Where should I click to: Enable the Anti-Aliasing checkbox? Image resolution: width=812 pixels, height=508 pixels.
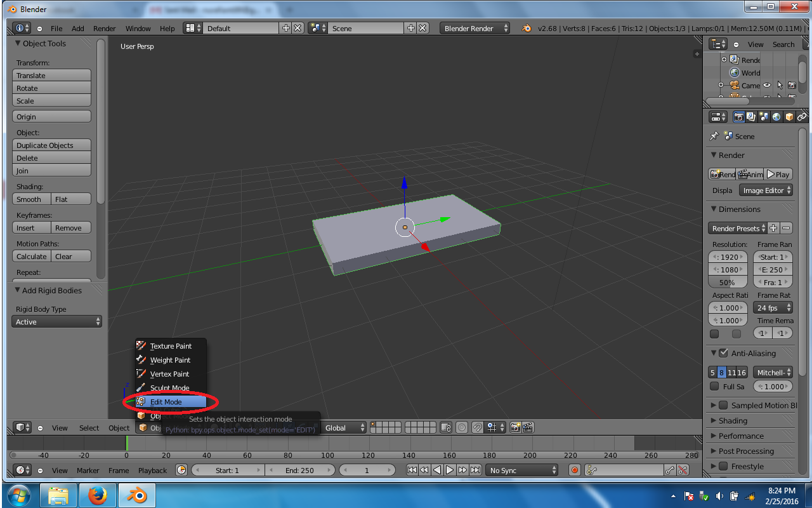[723, 353]
